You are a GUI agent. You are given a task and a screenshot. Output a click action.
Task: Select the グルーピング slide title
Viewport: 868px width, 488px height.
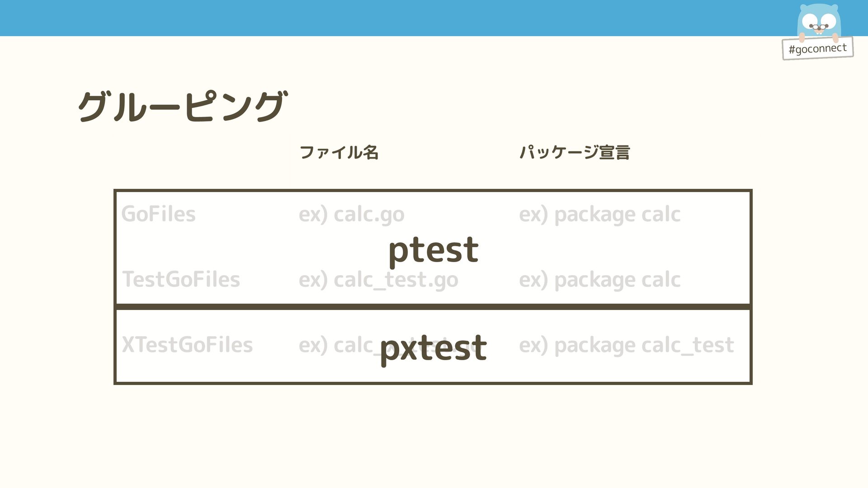click(182, 107)
